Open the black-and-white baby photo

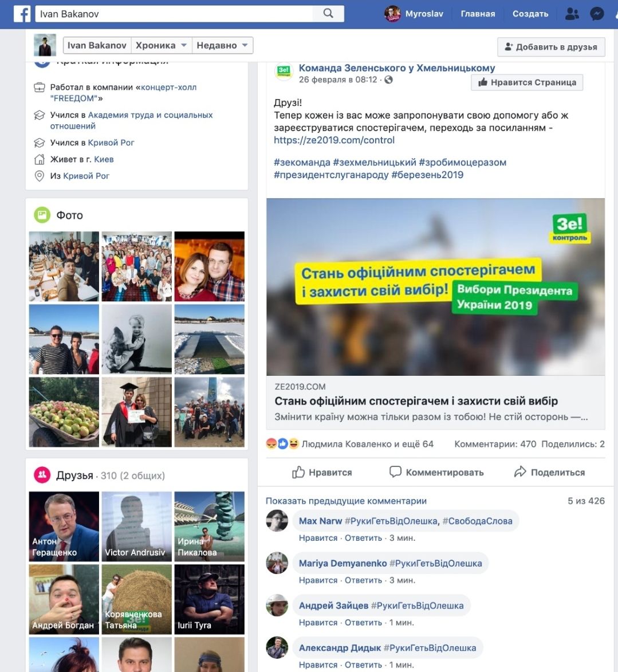(137, 339)
